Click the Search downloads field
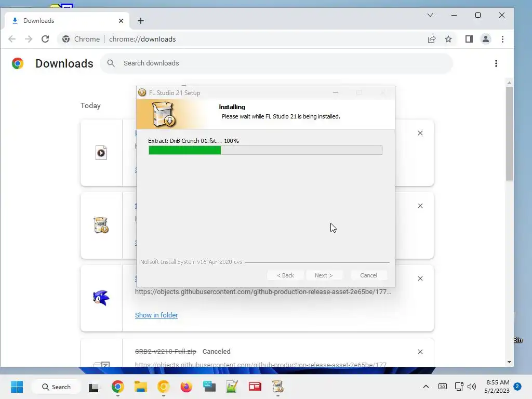The height and width of the screenshot is (399, 532). click(x=276, y=63)
